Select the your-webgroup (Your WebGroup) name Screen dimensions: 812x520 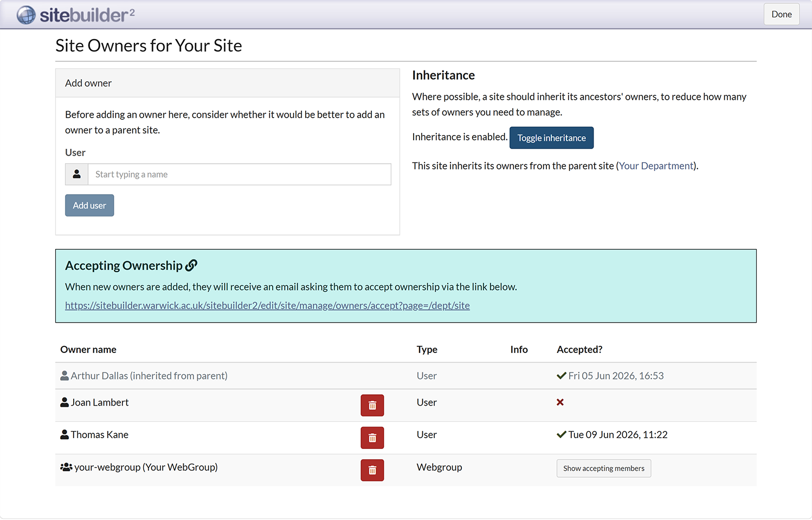pyautogui.click(x=146, y=467)
